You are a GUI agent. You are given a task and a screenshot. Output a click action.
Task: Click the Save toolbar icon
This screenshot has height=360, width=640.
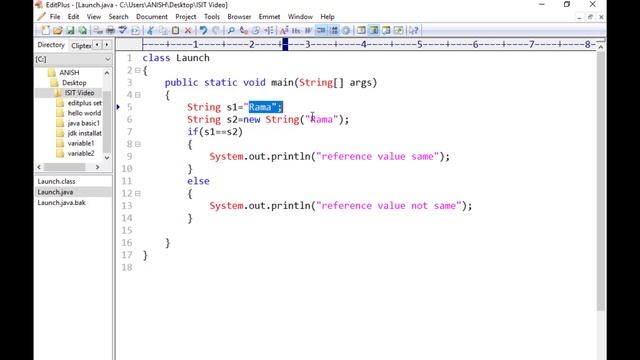(x=71, y=30)
